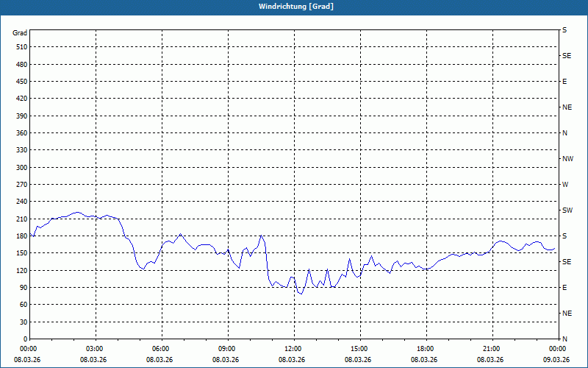Screen dimensions: 588x368
Task: Select the 09.03.26 date label
Action: tap(556, 360)
